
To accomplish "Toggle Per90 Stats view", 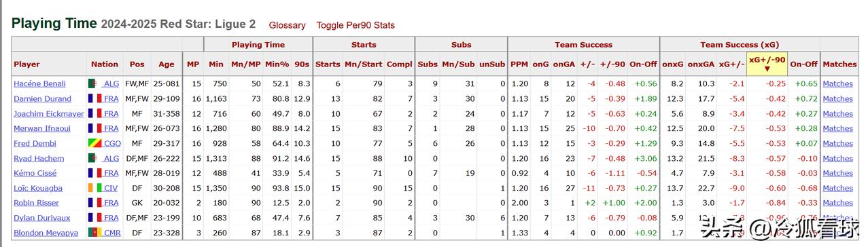I will [x=355, y=25].
